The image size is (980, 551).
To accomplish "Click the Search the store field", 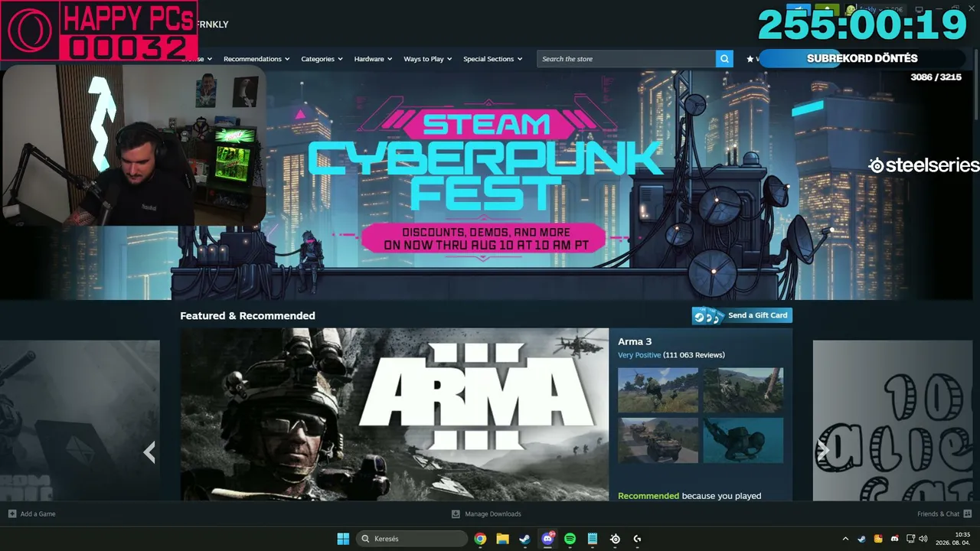I will click(627, 59).
